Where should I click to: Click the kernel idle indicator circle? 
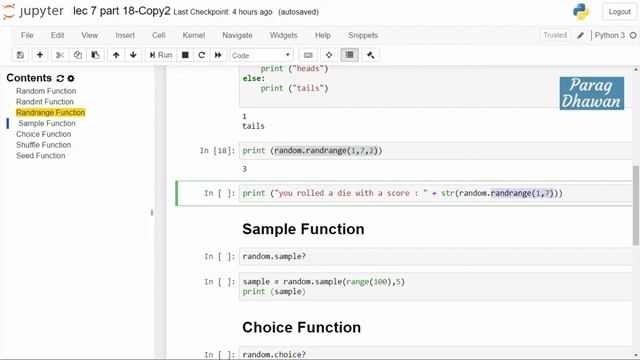[633, 36]
